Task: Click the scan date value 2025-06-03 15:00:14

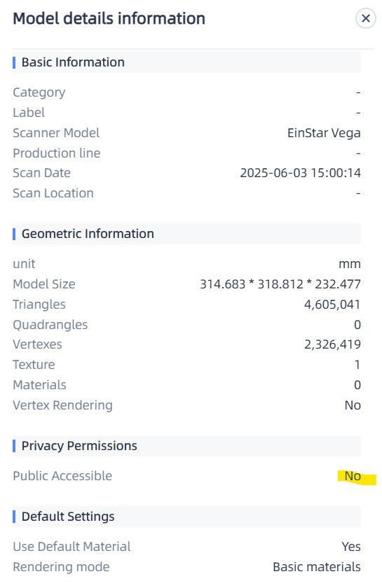Action: 301,173
